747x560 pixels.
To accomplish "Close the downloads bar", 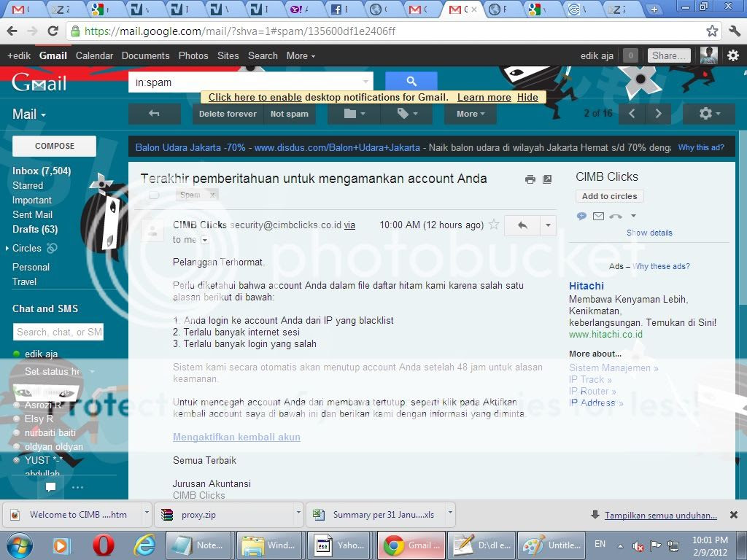I will [x=734, y=515].
